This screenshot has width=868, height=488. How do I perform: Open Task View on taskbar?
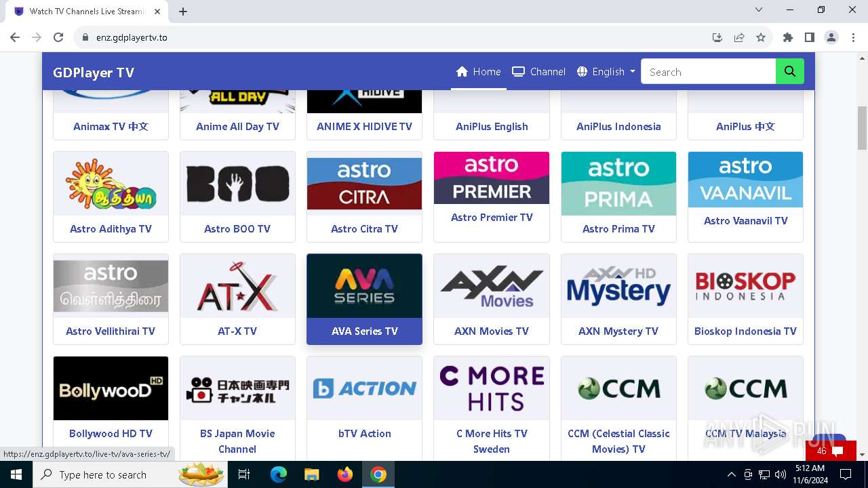pos(244,474)
